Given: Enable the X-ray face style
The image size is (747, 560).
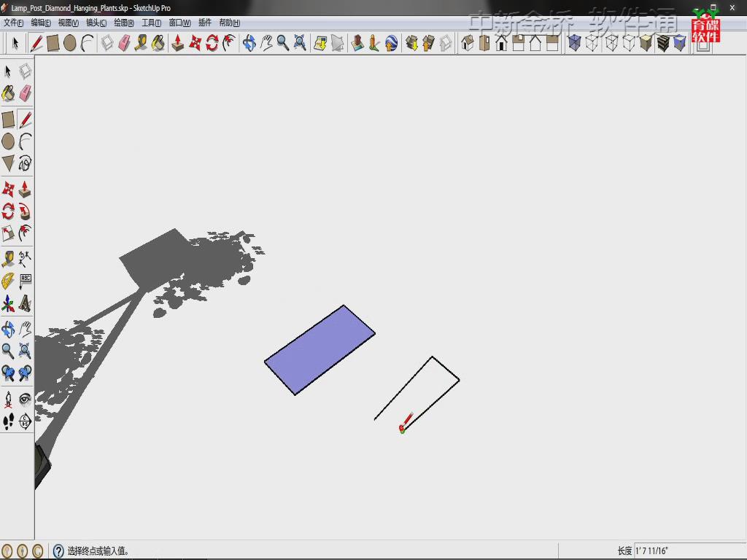Looking at the screenshot, I should click(575, 43).
